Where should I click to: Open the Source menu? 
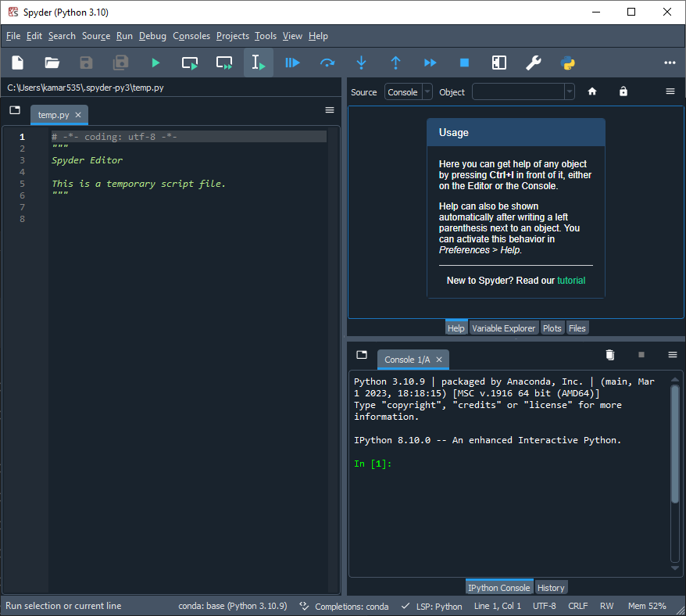click(96, 36)
